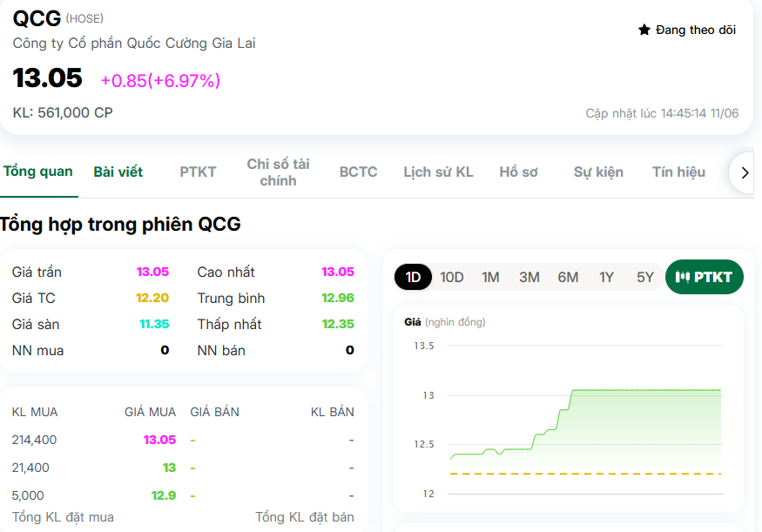Click the Tổng KL đặt mua label
The image size is (762, 532).
[x=63, y=517]
